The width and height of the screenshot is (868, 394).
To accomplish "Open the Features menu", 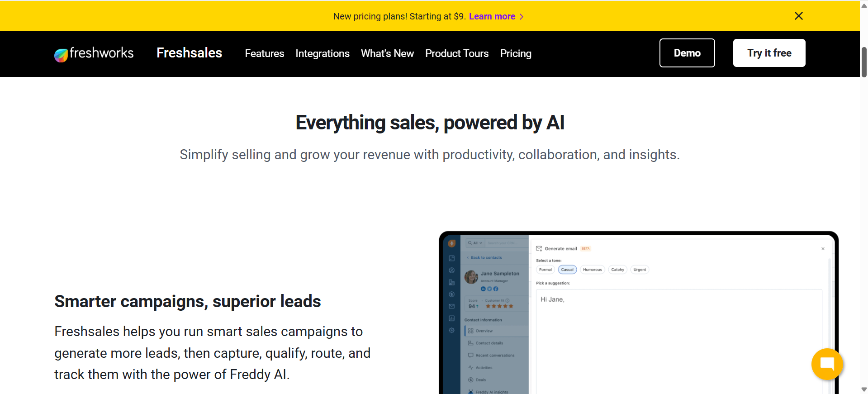I will (x=264, y=54).
